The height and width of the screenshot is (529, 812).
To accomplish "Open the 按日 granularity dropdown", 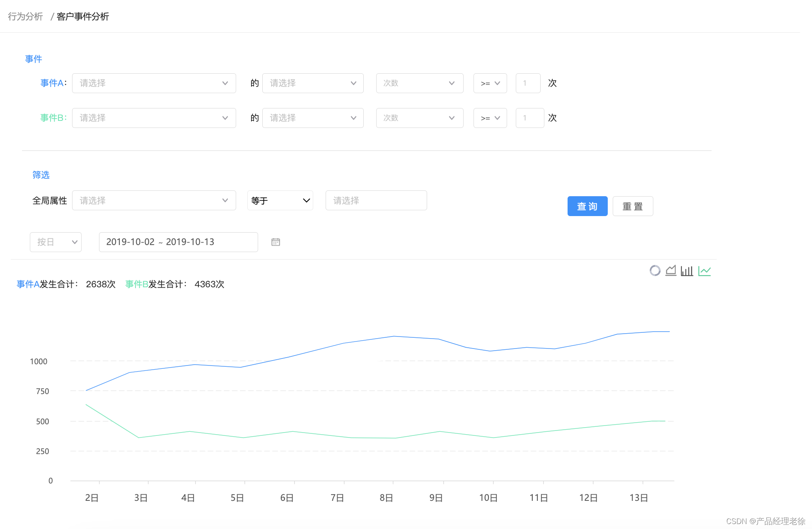I will click(x=56, y=242).
